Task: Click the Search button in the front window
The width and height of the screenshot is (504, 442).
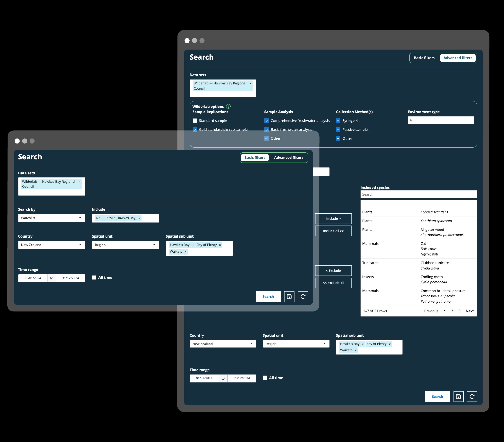Action: click(268, 296)
